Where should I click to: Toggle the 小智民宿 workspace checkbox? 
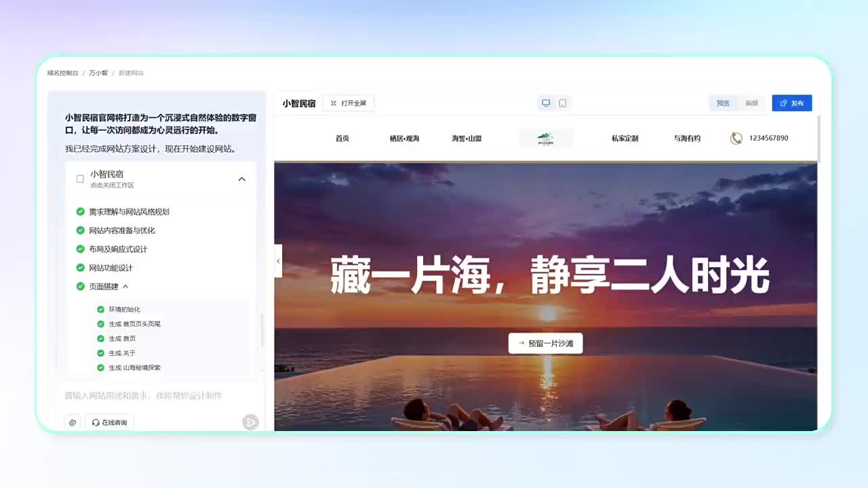pos(80,179)
